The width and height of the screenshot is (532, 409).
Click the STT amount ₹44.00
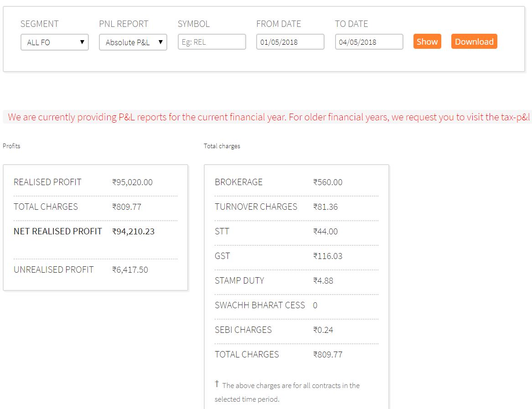click(x=325, y=232)
